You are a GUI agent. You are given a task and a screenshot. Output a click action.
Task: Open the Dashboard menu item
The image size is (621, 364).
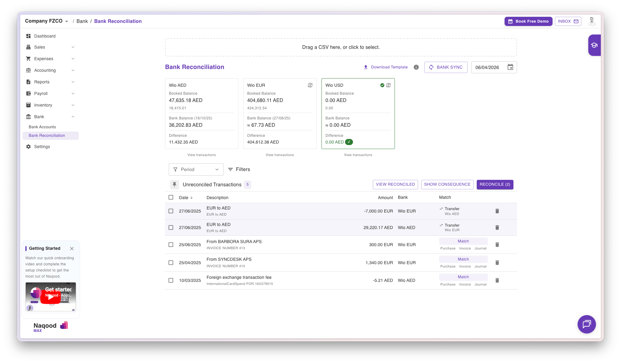click(x=45, y=36)
